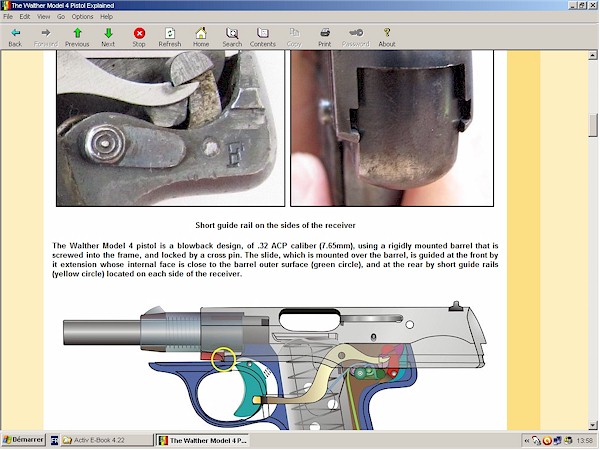600x450 pixels.
Task: Select The Walther Model 4 P... taskbar button
Action: [203, 440]
